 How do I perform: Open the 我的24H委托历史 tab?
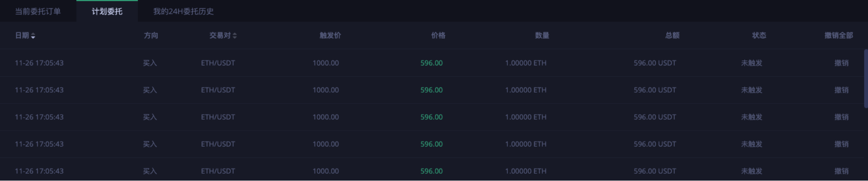183,11
